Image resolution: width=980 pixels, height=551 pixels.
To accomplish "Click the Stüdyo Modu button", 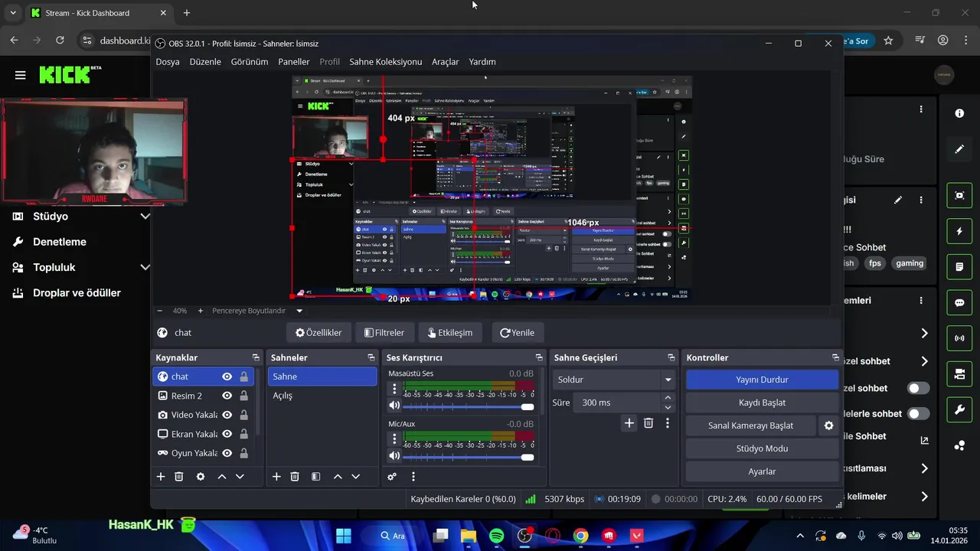I will pos(762,448).
